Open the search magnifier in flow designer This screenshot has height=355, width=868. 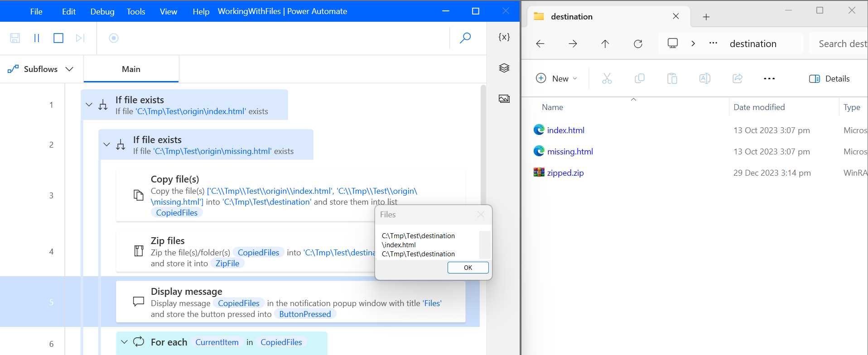(x=465, y=38)
